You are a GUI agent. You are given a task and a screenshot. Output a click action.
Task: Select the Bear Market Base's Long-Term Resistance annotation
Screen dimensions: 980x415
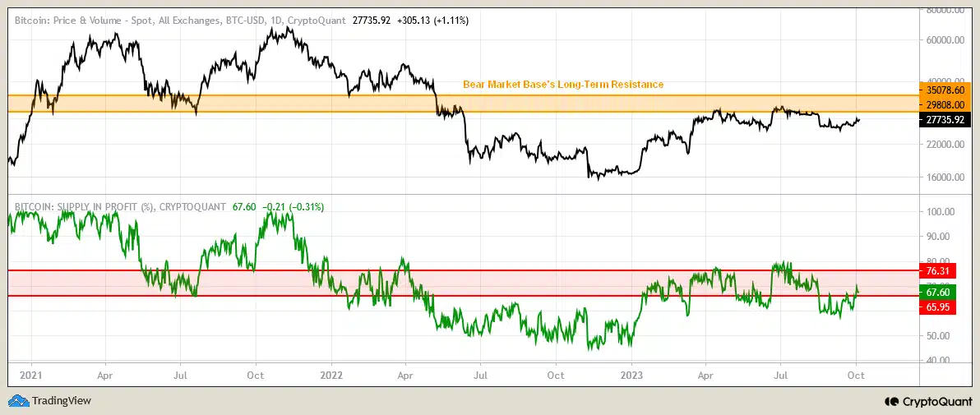click(563, 85)
